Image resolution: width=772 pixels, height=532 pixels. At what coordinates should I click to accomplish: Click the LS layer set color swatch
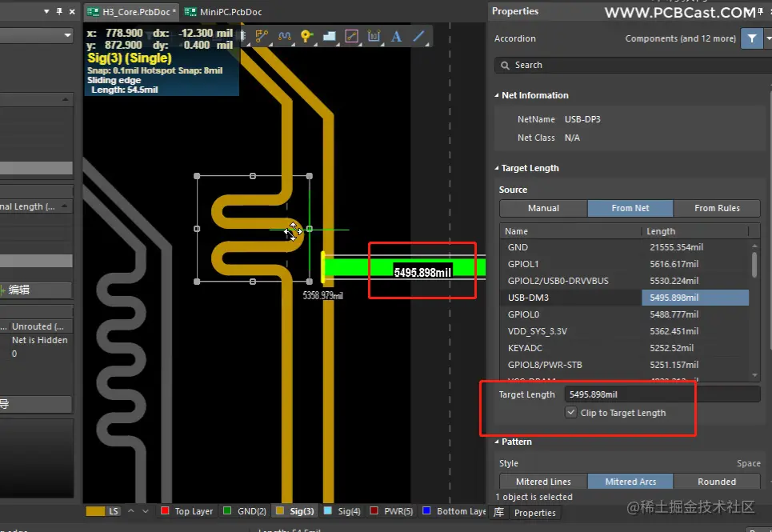click(95, 511)
